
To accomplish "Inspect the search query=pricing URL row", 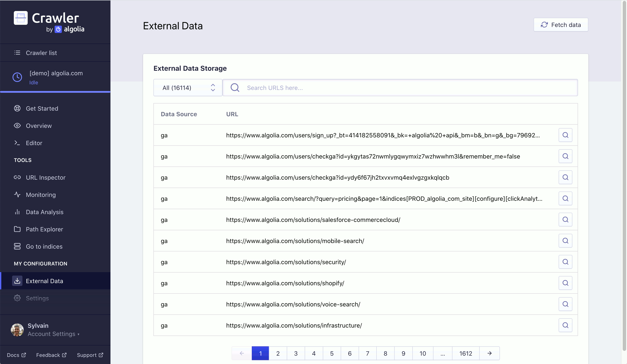I will click(x=565, y=198).
